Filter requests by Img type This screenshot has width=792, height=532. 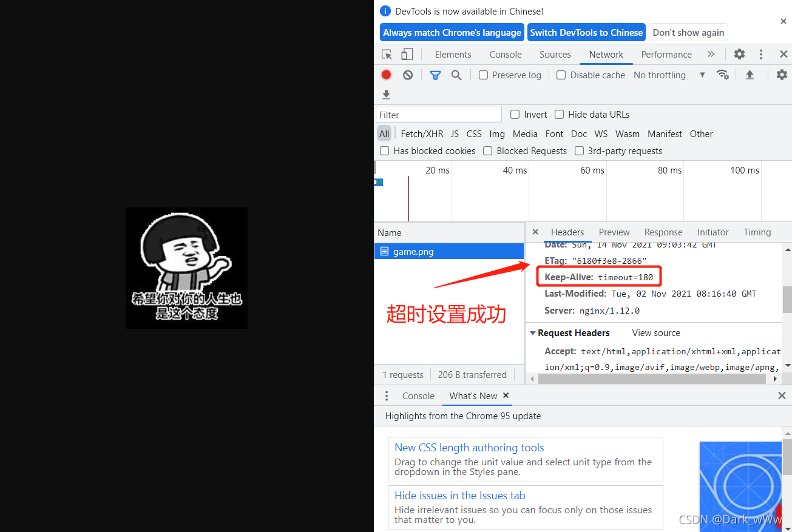click(497, 133)
